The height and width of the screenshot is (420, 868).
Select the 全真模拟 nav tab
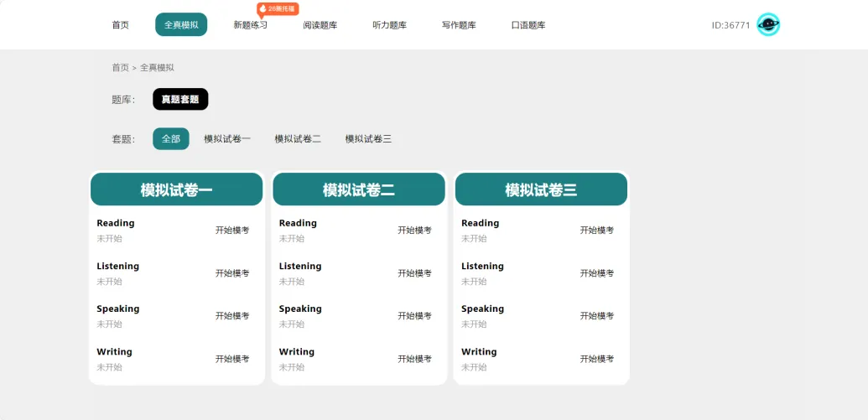coord(181,25)
